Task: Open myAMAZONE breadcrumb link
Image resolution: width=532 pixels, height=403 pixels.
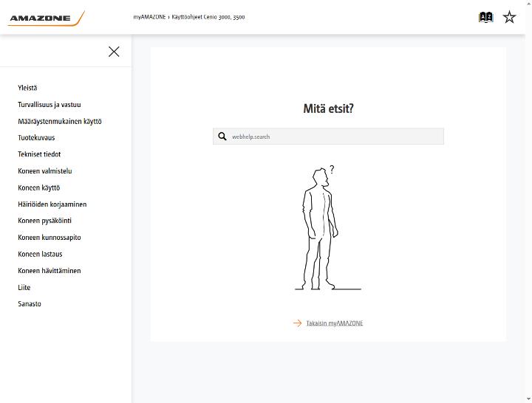Action: point(149,17)
